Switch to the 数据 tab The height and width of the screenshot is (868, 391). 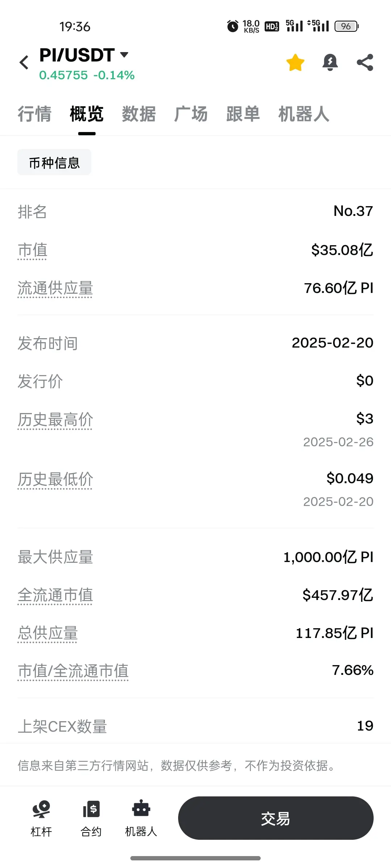(x=139, y=114)
